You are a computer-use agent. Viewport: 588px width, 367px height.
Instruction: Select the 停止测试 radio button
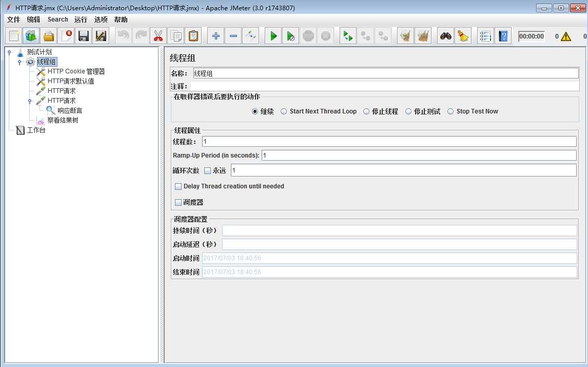pos(408,111)
